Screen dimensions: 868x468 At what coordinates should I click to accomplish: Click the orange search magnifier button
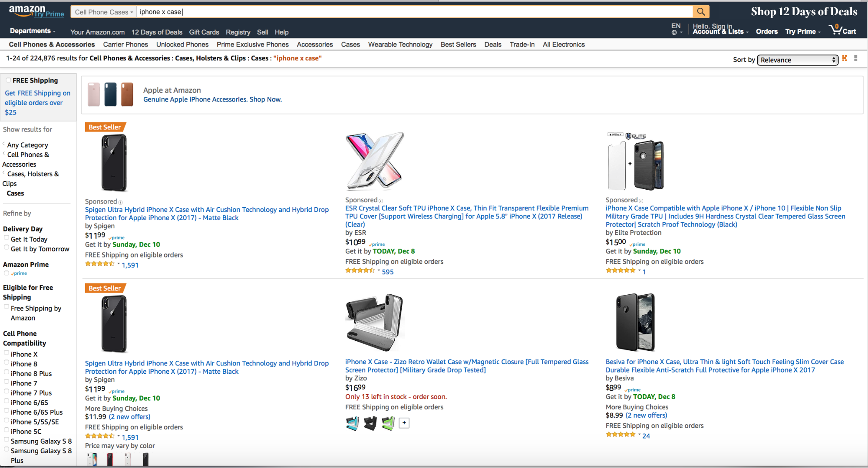[x=701, y=12]
